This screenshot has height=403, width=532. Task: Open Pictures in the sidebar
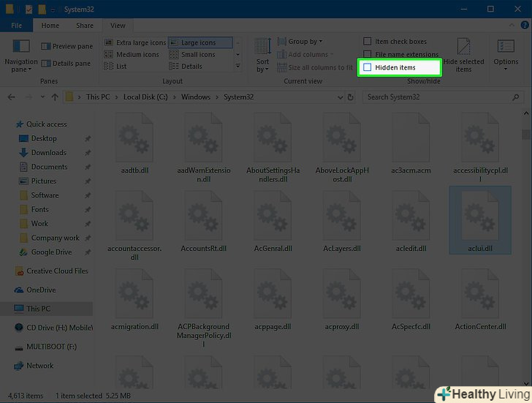(43, 181)
